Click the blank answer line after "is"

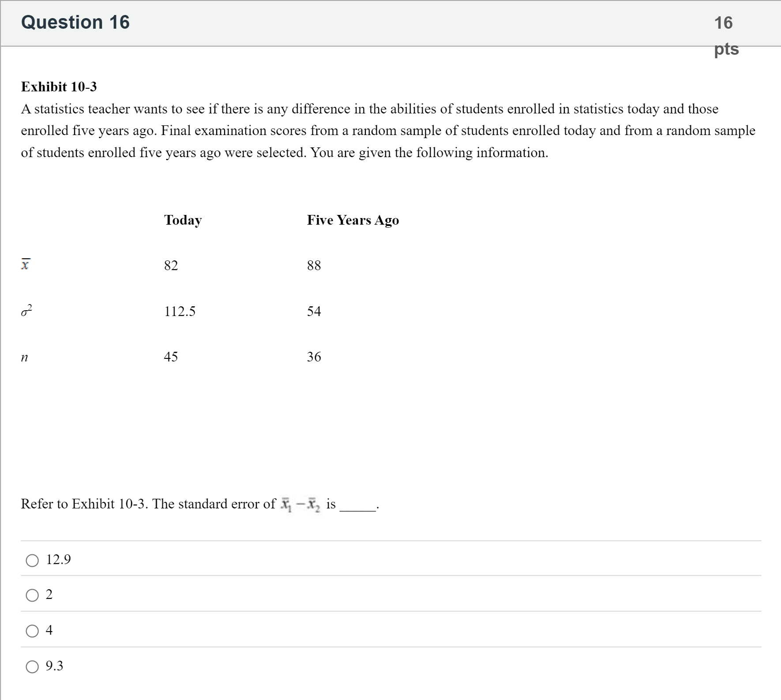pos(357,508)
